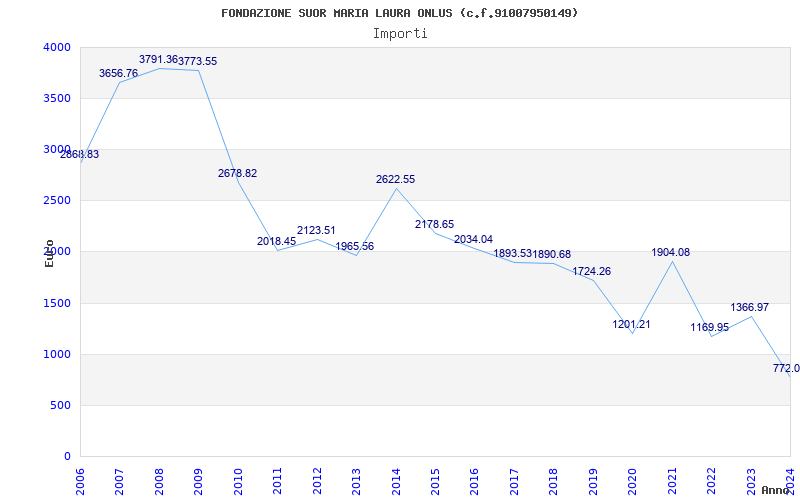Click x-axis year 2012
This screenshot has height=500, width=800.
pos(317,482)
